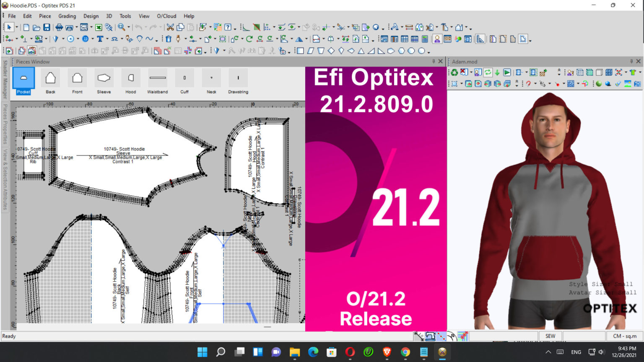The image size is (644, 362).
Task: Open the redo dropdown arrow
Action: pos(161,28)
